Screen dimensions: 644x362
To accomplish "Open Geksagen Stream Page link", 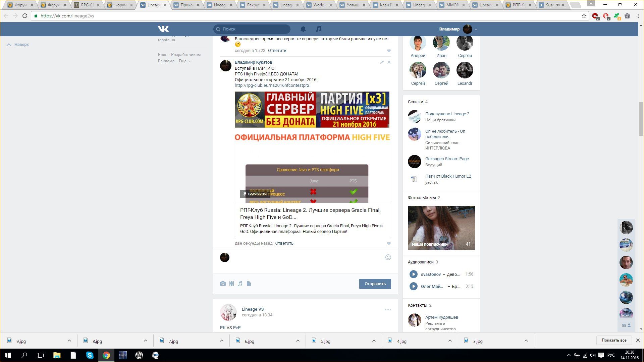I will click(x=447, y=159).
